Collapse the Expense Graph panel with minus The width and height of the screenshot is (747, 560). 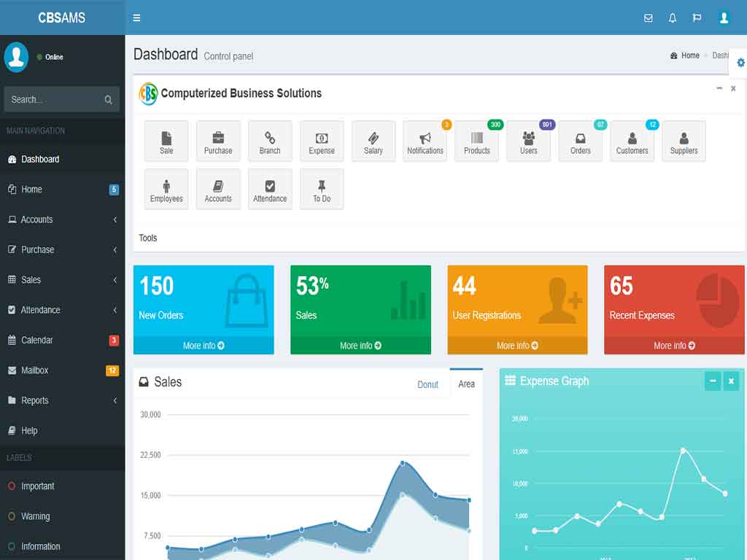point(712,381)
